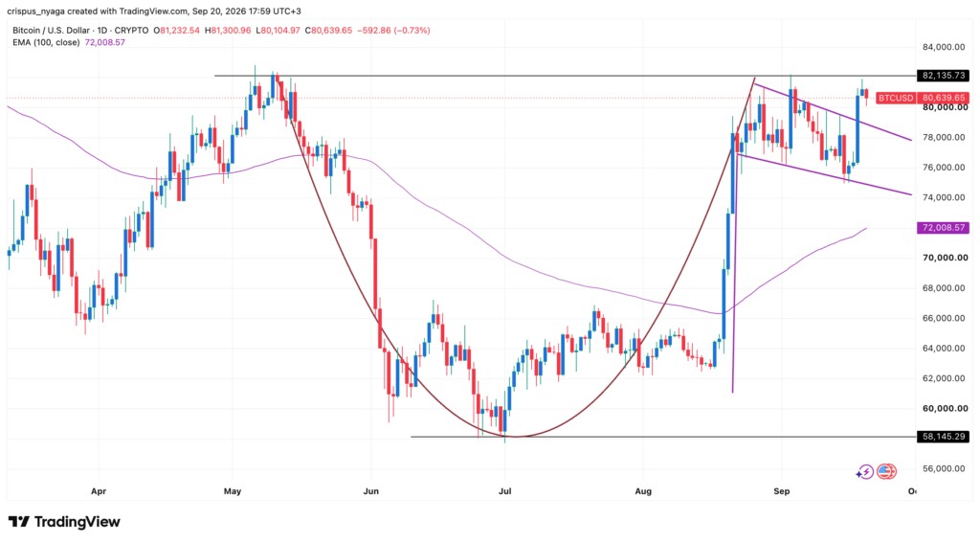
Task: Click the 62,000.00 price axis label
Action: click(945, 378)
